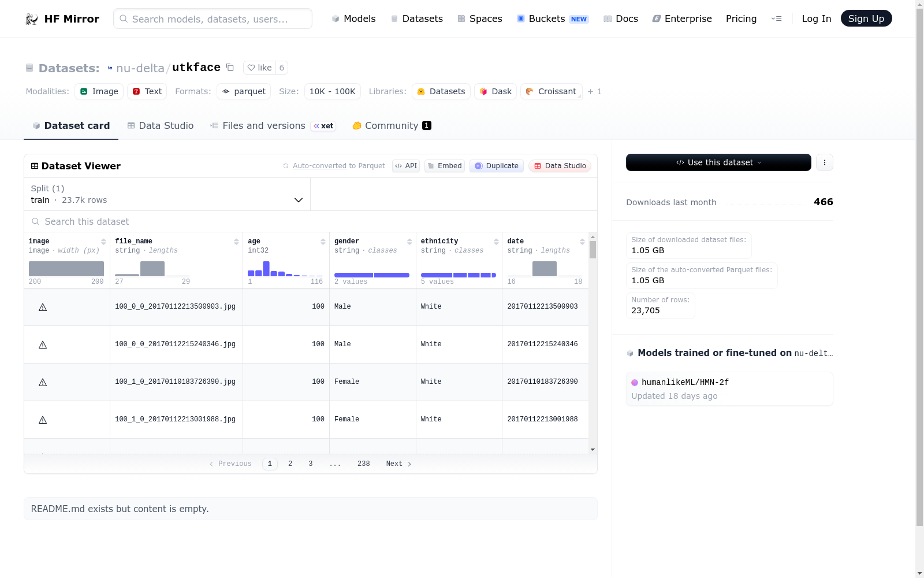Screen dimensions: 924x578
Task: Sort the age column using its sort arrows
Action: click(x=323, y=242)
